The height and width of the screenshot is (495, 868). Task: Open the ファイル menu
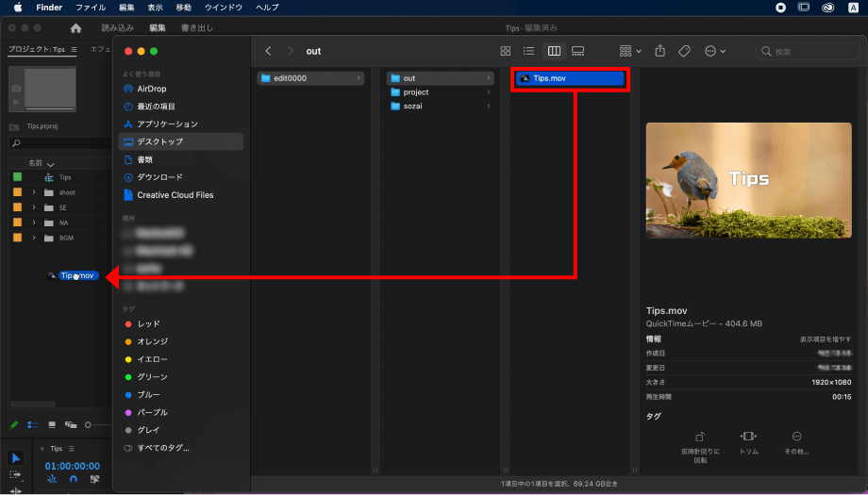click(91, 8)
